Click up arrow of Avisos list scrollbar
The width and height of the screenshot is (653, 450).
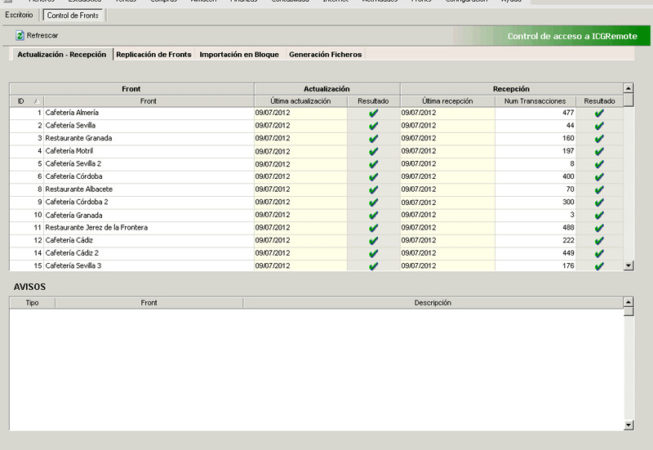[628, 302]
